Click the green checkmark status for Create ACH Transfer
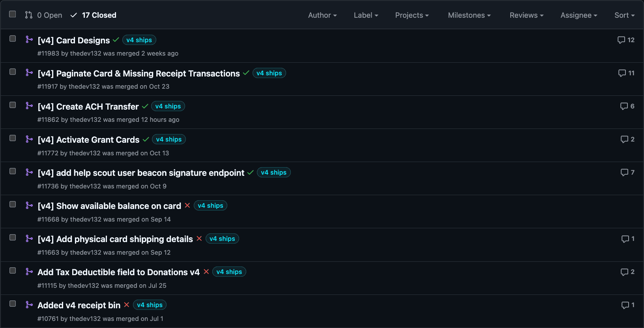The width and height of the screenshot is (644, 328). (145, 106)
